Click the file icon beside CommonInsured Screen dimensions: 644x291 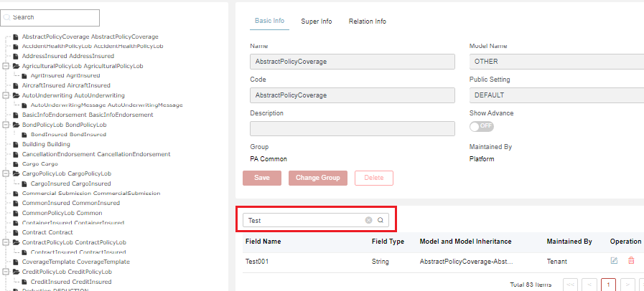(x=16, y=204)
